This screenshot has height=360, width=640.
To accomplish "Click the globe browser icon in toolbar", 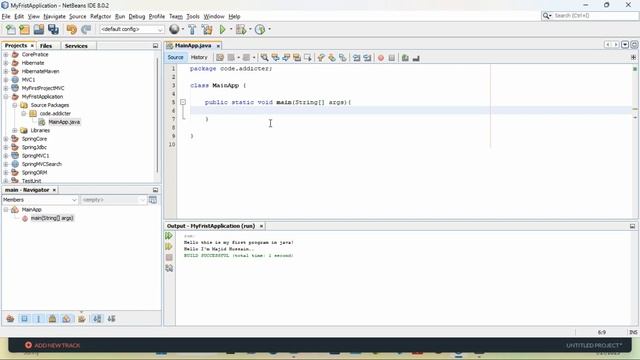I will pos(174,29).
